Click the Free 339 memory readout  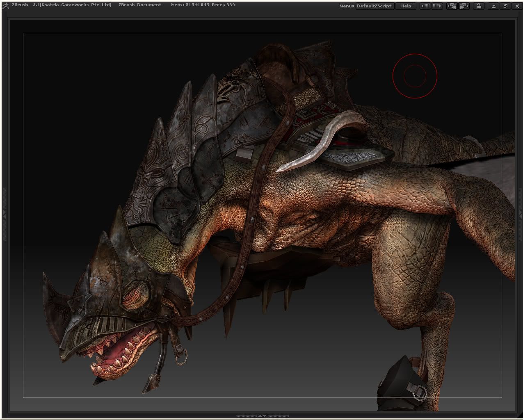[224, 5]
